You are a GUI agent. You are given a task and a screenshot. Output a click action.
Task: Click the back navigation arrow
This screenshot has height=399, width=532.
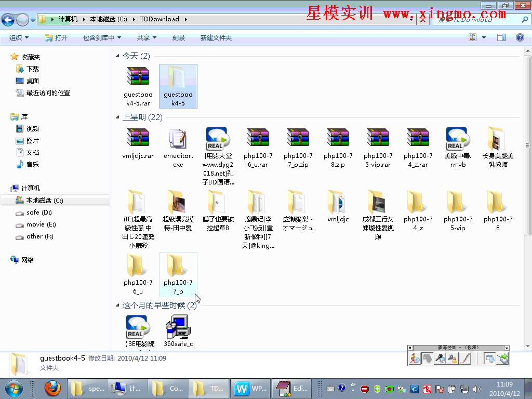pos(8,19)
